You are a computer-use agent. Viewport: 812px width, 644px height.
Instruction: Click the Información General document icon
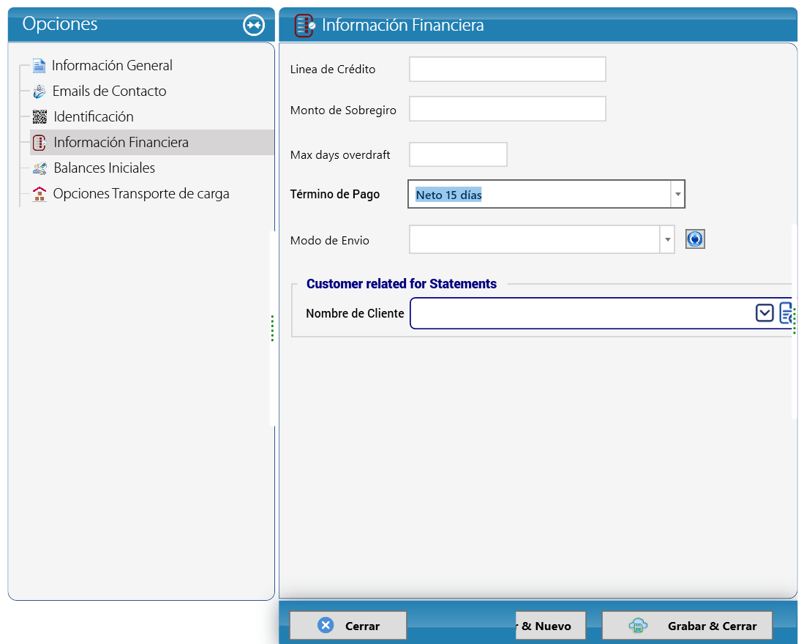click(x=39, y=66)
